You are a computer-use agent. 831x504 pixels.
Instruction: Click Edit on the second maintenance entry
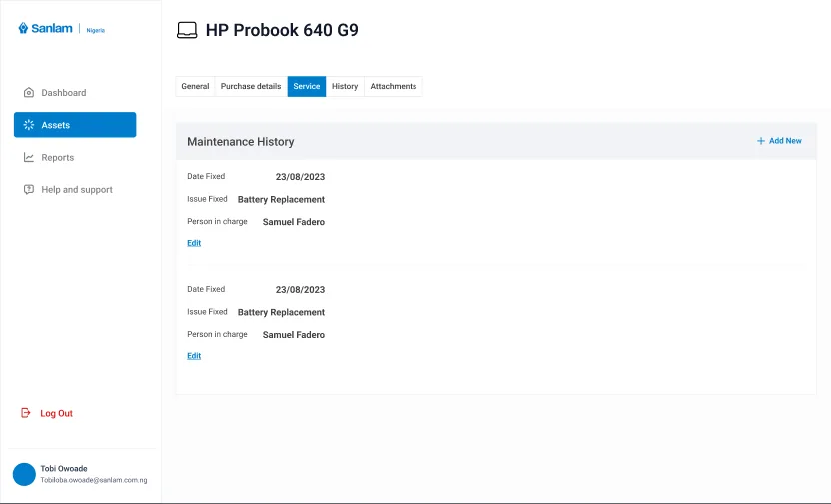pos(194,356)
